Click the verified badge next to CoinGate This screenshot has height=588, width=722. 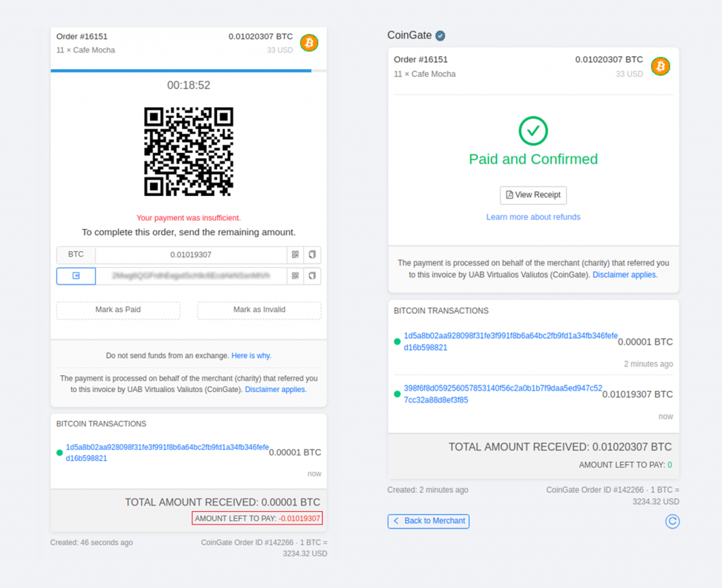point(441,35)
